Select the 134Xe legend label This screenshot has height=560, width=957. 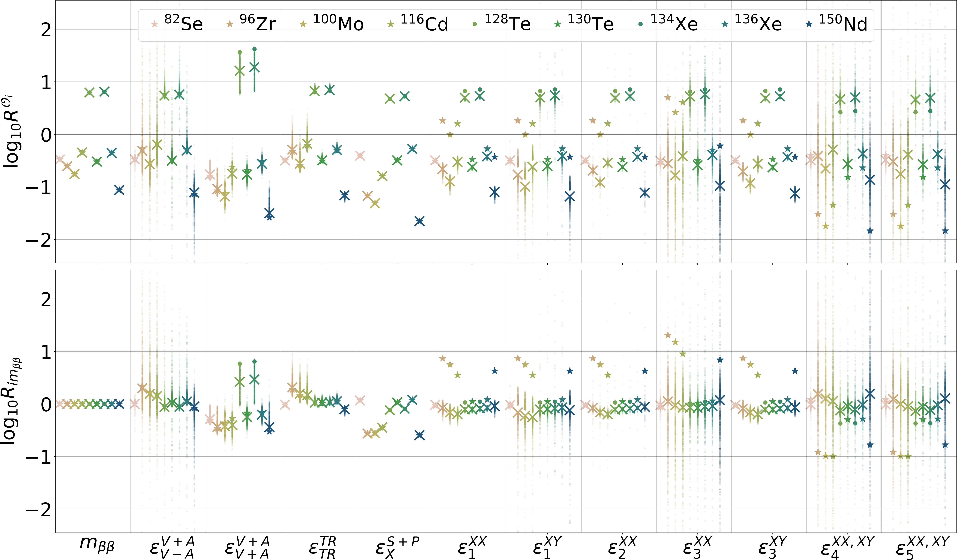pos(674,23)
